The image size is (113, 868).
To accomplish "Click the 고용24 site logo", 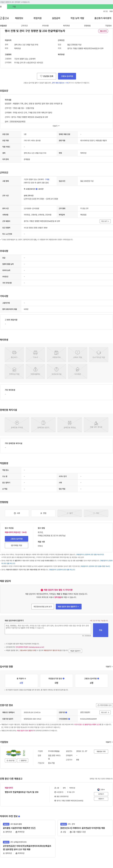I will click(4, 18).
